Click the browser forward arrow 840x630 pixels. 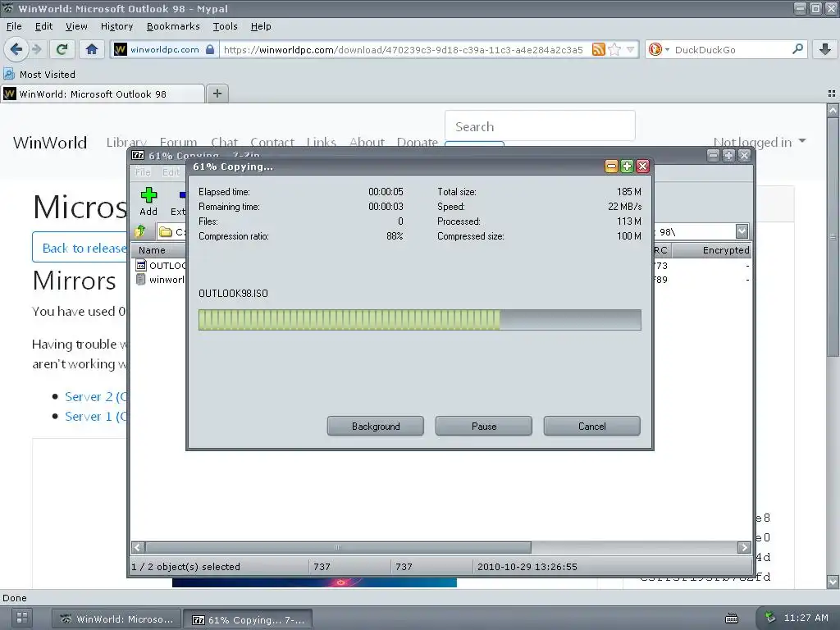37,49
